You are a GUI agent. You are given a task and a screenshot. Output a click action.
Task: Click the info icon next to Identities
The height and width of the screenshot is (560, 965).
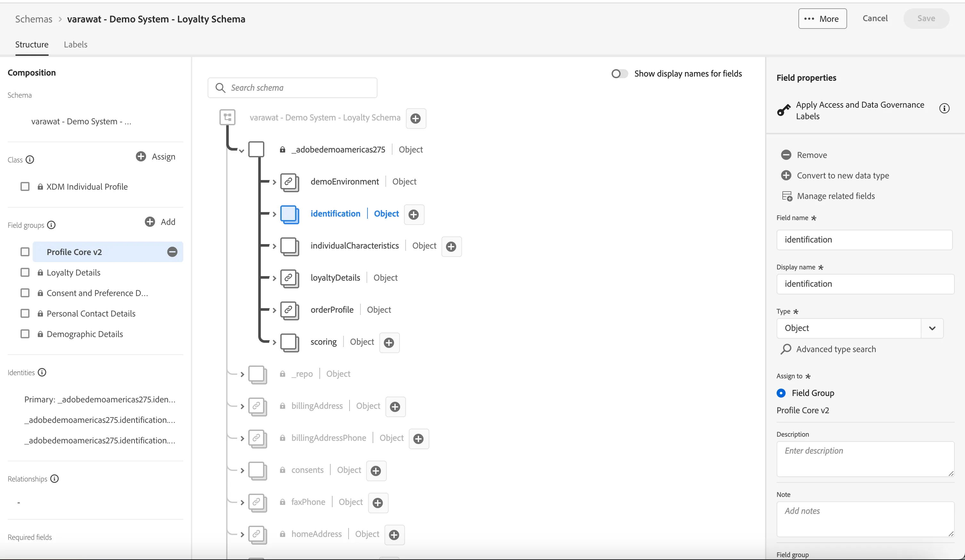click(42, 372)
